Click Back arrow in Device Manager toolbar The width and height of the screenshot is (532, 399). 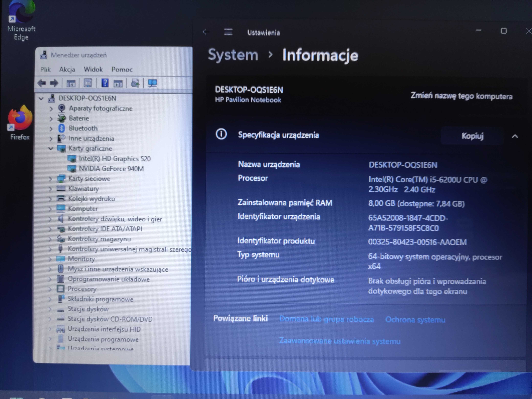[42, 84]
